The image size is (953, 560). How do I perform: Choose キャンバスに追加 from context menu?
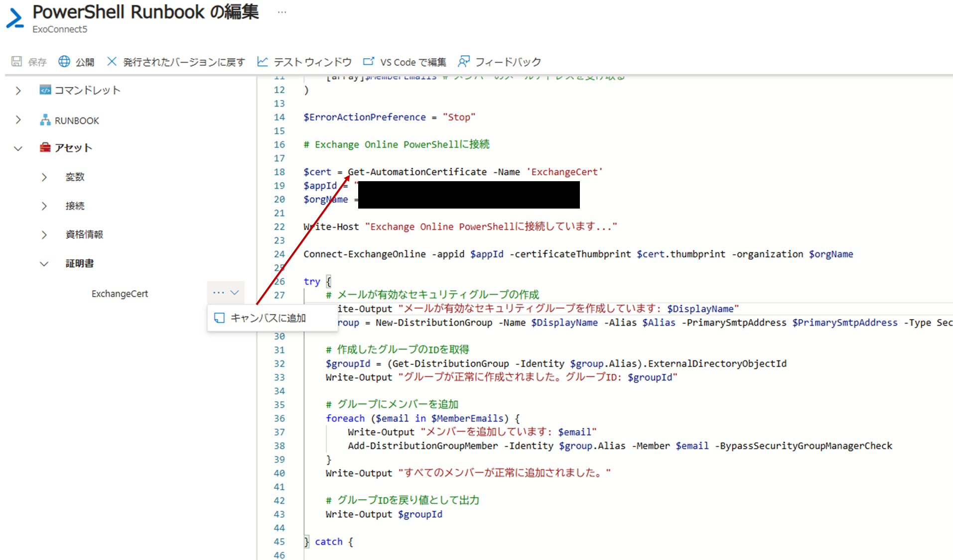tap(272, 318)
